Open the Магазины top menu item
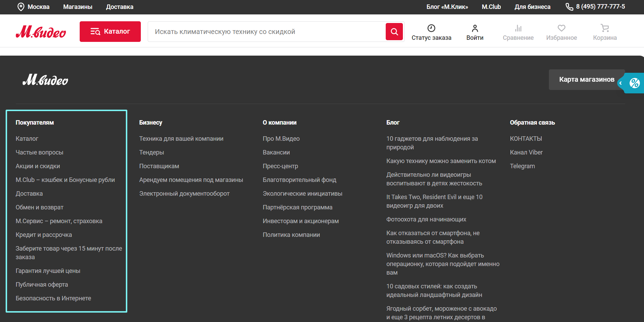 point(78,7)
